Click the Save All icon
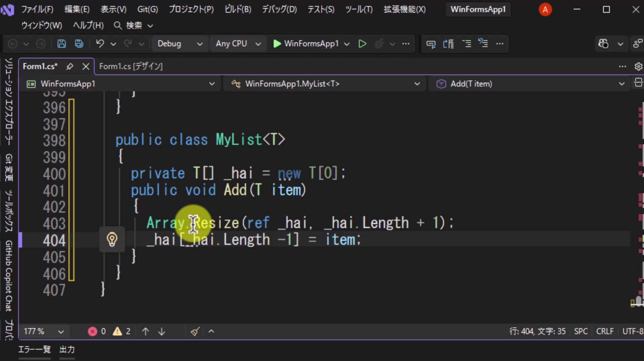Image resolution: width=644 pixels, height=361 pixels. point(79,44)
